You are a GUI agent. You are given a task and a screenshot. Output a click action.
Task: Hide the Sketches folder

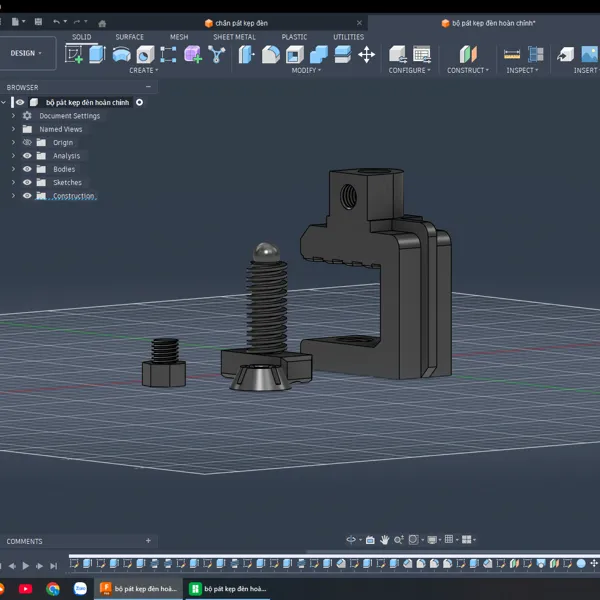point(27,183)
